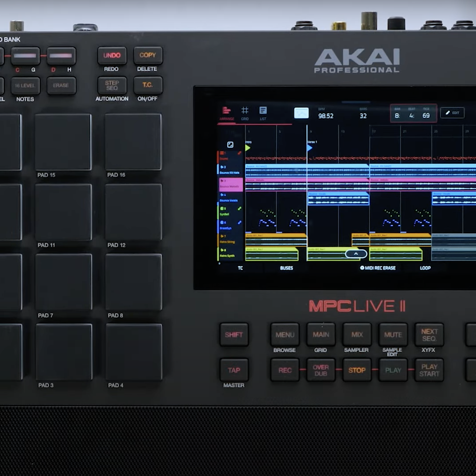Image resolution: width=476 pixels, height=476 pixels.
Task: Tap the blue link icon on BrassSyn
Action: pos(239,223)
